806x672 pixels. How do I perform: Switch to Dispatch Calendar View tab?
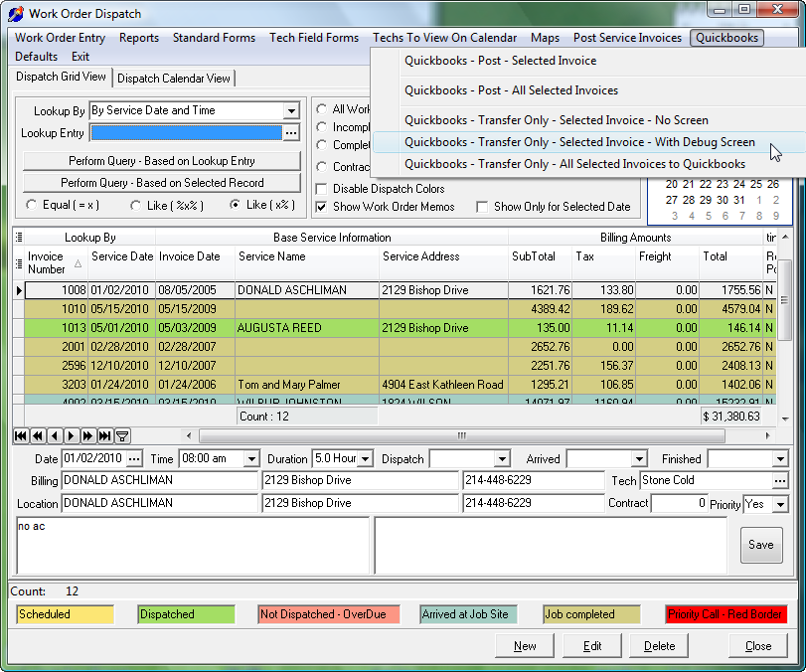coord(174,79)
